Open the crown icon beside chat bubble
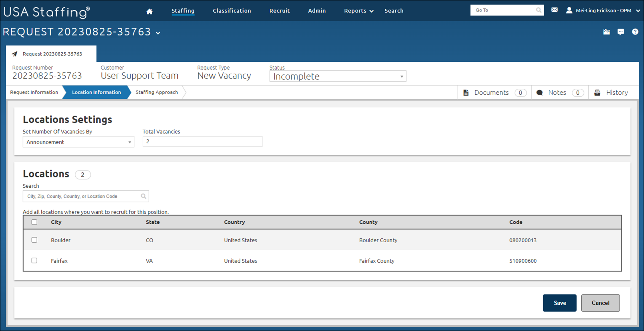Screen dimensions: 644x331 click(606, 32)
